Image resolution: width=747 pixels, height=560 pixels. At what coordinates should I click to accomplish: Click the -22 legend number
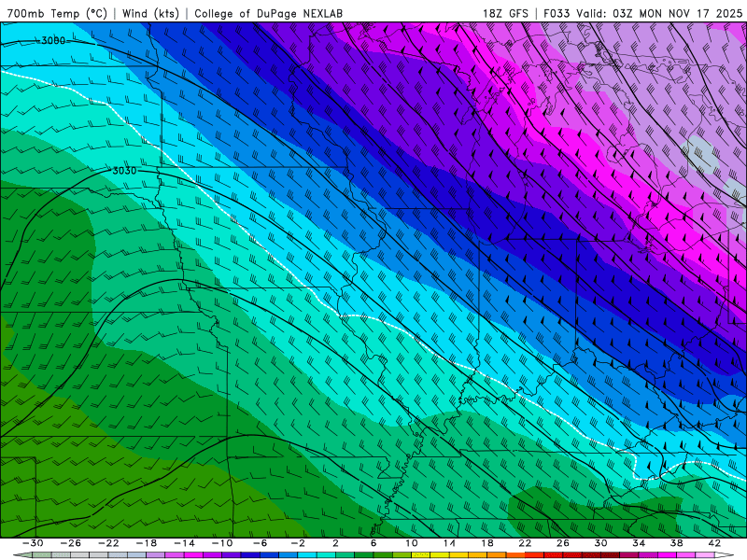(x=108, y=543)
